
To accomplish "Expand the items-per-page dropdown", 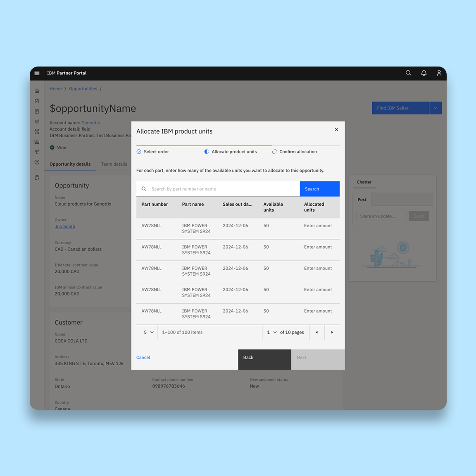I will [x=148, y=332].
